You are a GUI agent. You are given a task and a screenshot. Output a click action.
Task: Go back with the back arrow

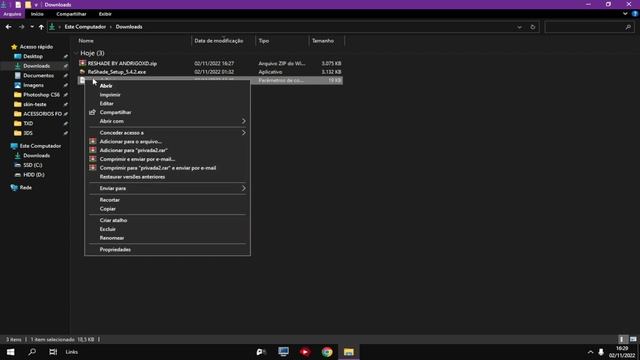pos(9,27)
